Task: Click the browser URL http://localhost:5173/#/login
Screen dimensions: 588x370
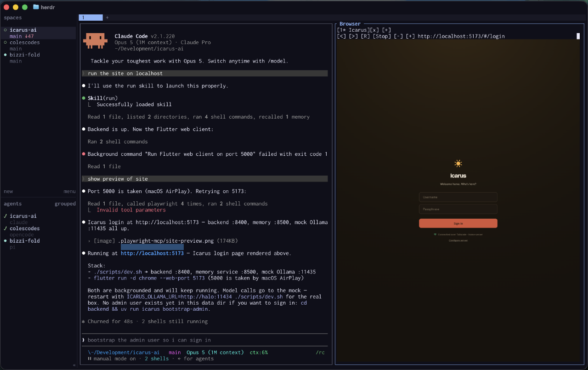Action: click(461, 36)
